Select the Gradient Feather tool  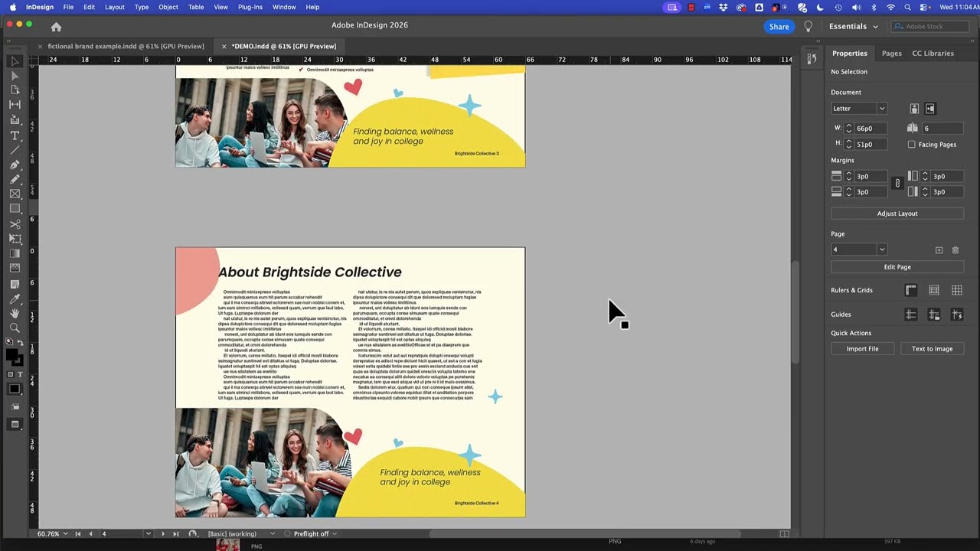click(15, 268)
